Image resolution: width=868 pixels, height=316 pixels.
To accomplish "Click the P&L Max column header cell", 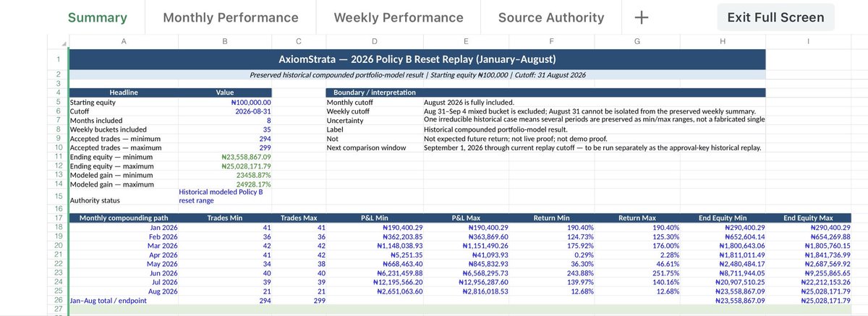I will [x=465, y=218].
